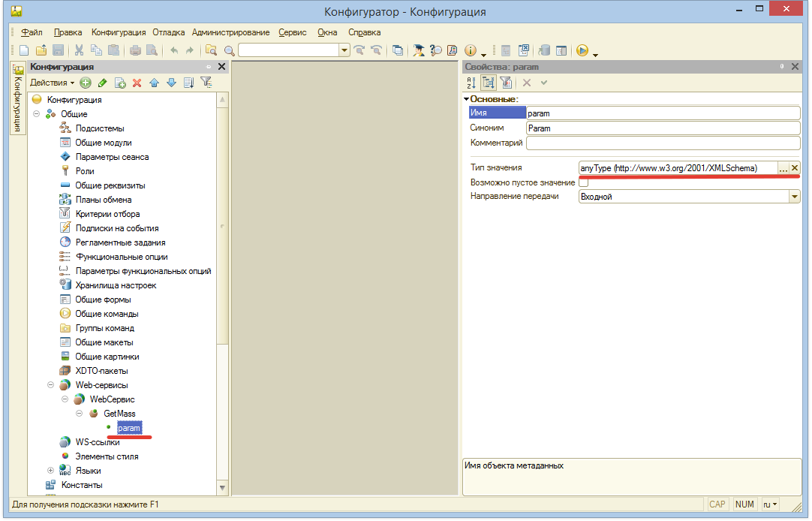
Task: Collapse the Web-сервисы tree node
Action: click(x=51, y=385)
